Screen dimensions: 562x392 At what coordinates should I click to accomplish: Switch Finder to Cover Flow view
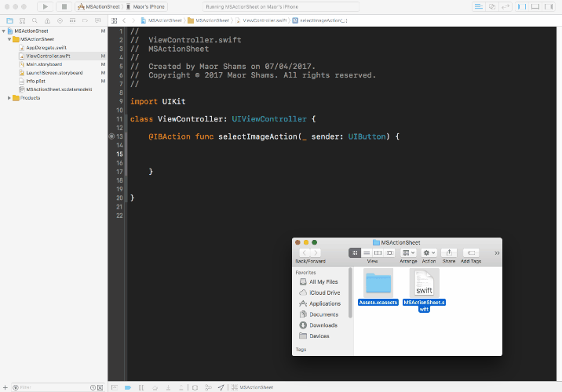point(389,252)
